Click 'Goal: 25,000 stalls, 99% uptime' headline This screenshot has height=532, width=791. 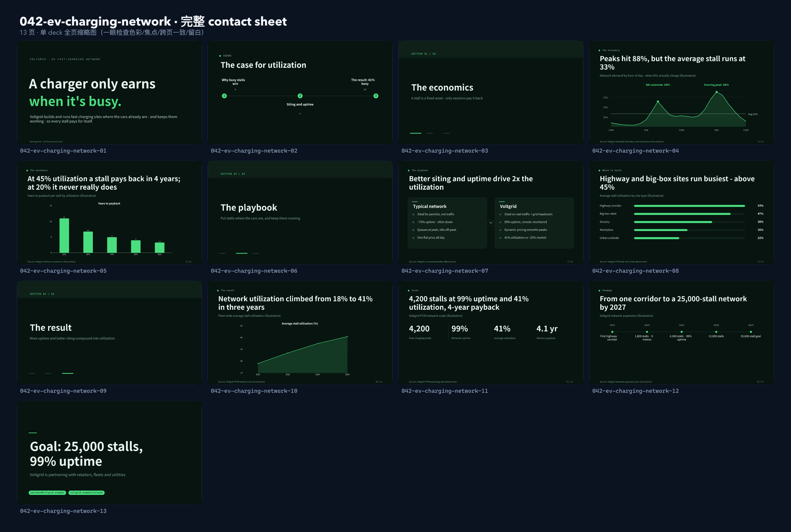point(86,454)
